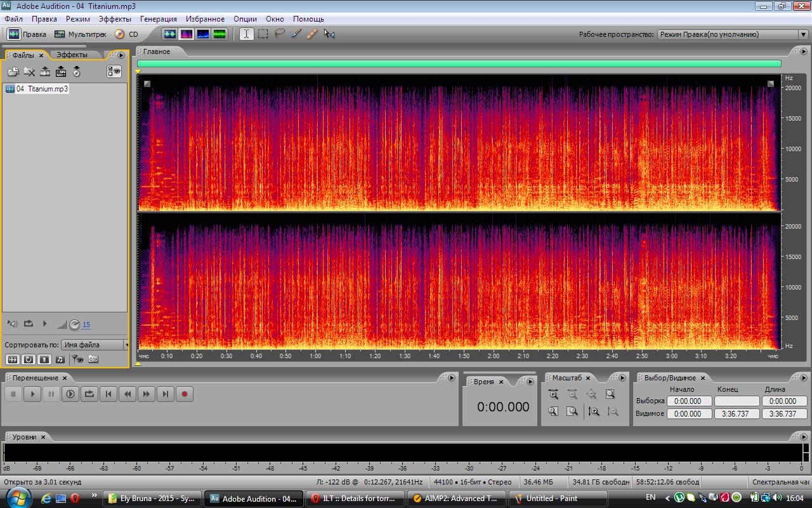
Task: Choose the Spot Healing bandage tool
Action: pyautogui.click(x=312, y=34)
